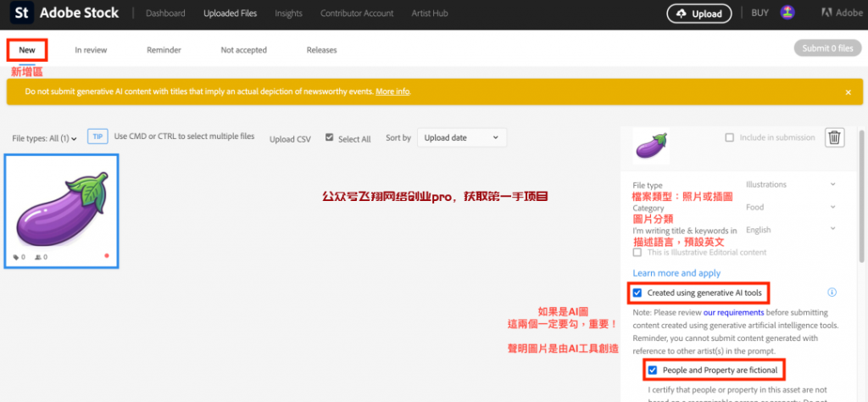This screenshot has width=868, height=402.
Task: Open the More info link in banner
Action: pyautogui.click(x=392, y=92)
